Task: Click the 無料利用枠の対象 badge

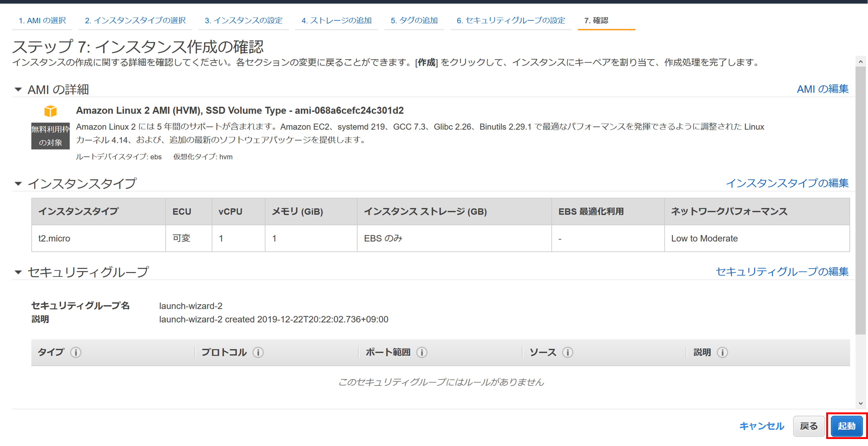Action: (50, 136)
